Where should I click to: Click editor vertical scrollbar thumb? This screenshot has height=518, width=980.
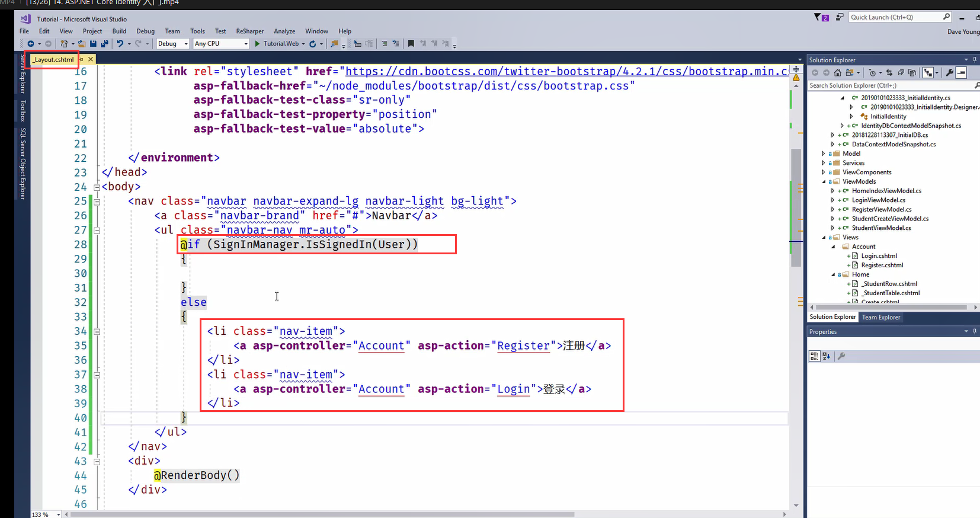[x=796, y=208]
